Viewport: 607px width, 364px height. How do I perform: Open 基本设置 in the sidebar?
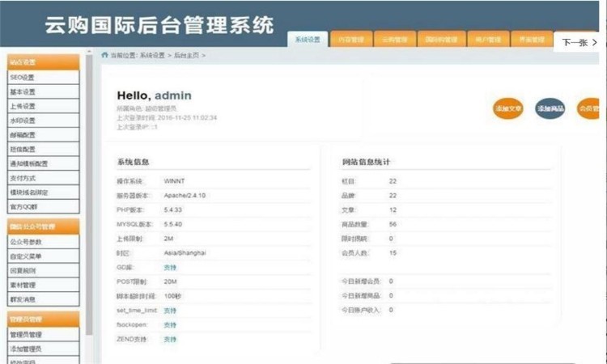tap(44, 91)
